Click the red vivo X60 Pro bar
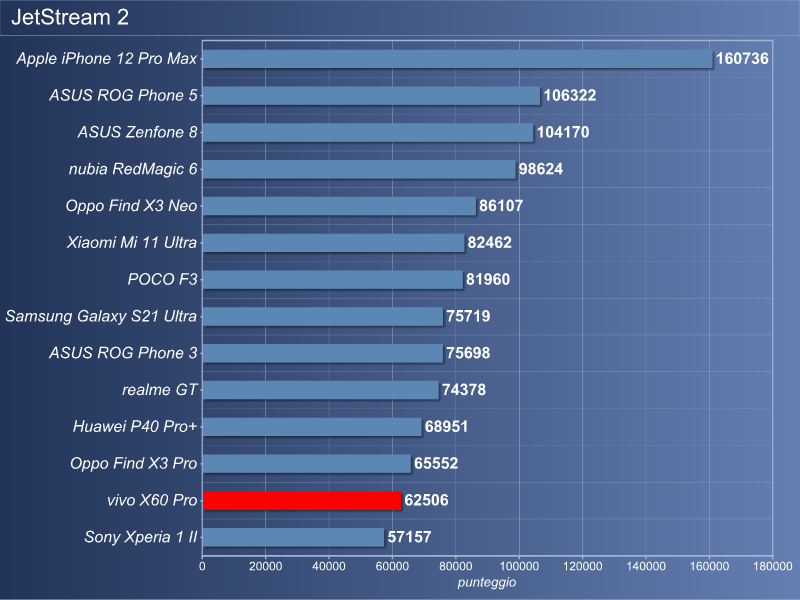 point(302,501)
